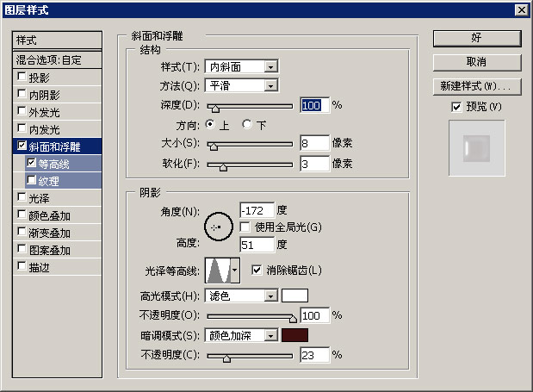Open the 描边 settings row
Screen dimensions: 533x392
click(57, 267)
